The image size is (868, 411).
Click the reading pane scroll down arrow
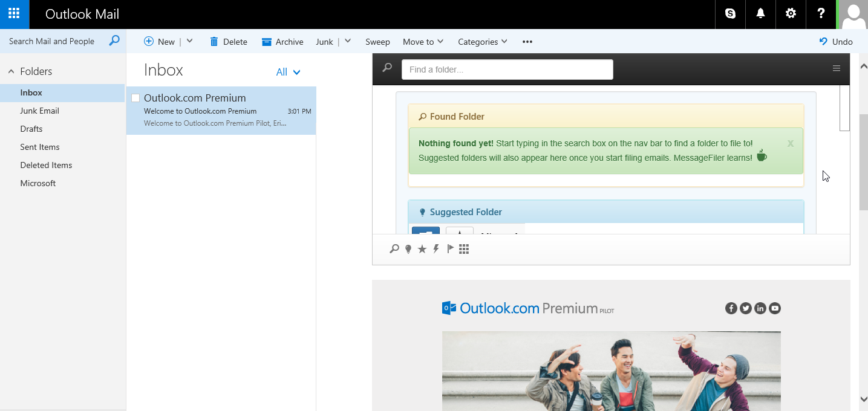tap(863, 399)
